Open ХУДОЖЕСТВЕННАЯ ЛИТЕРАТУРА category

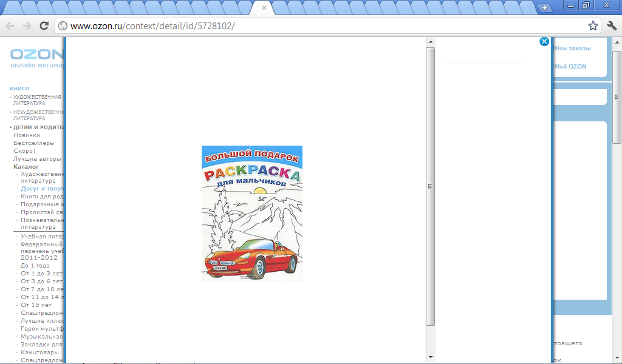pos(37,100)
